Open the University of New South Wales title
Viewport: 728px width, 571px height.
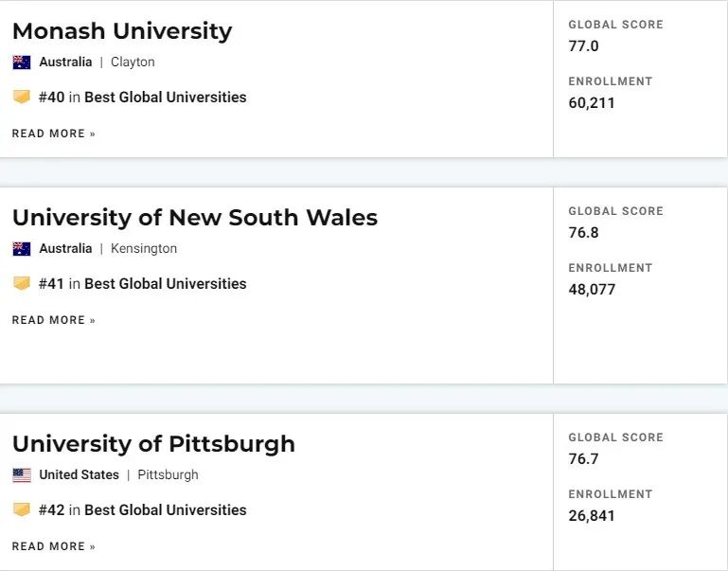(195, 218)
